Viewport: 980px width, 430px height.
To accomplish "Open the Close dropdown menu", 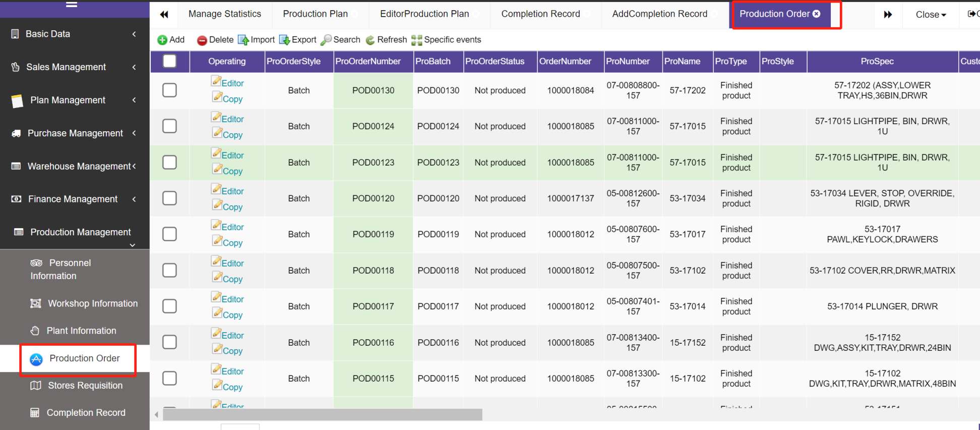I will [930, 15].
